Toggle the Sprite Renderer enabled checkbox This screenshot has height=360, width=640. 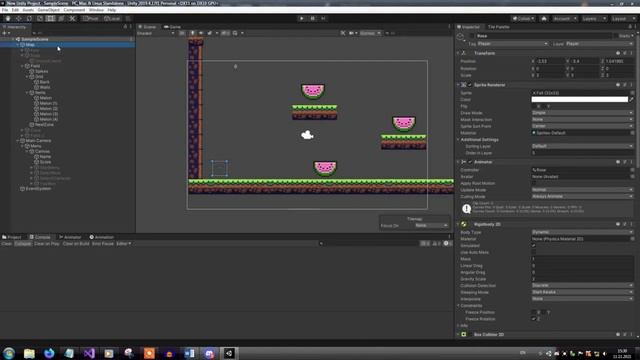point(470,85)
